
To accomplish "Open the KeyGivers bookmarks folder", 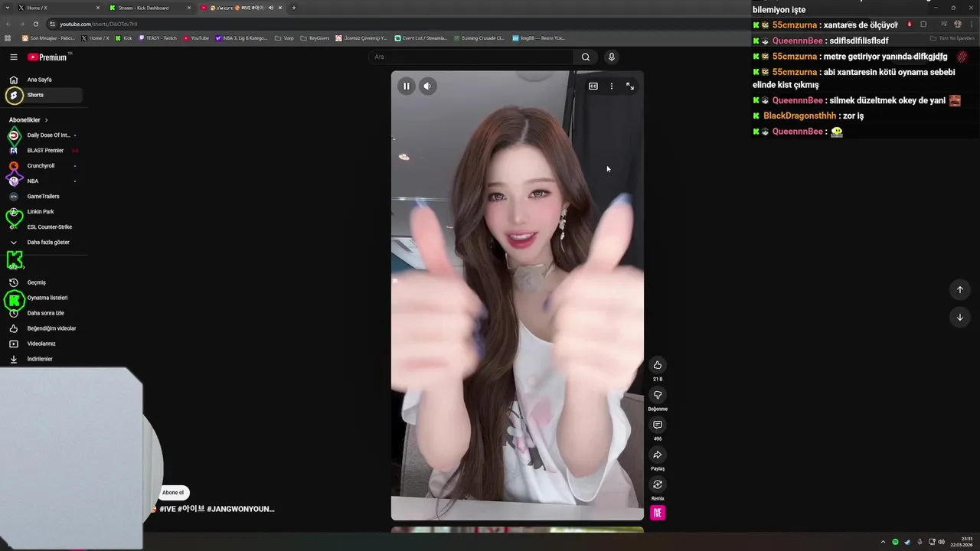I will click(x=315, y=38).
